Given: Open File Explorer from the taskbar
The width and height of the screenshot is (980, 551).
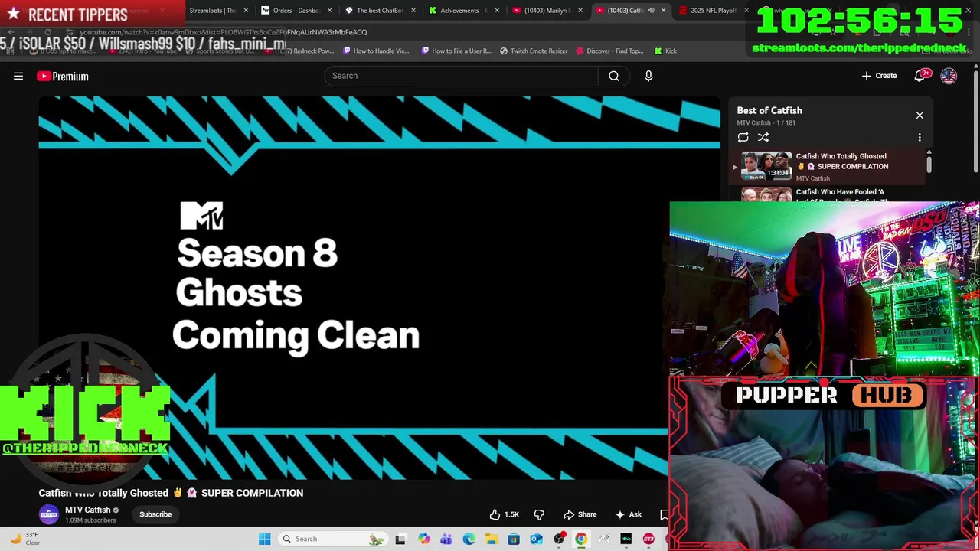Looking at the screenshot, I should pyautogui.click(x=491, y=539).
